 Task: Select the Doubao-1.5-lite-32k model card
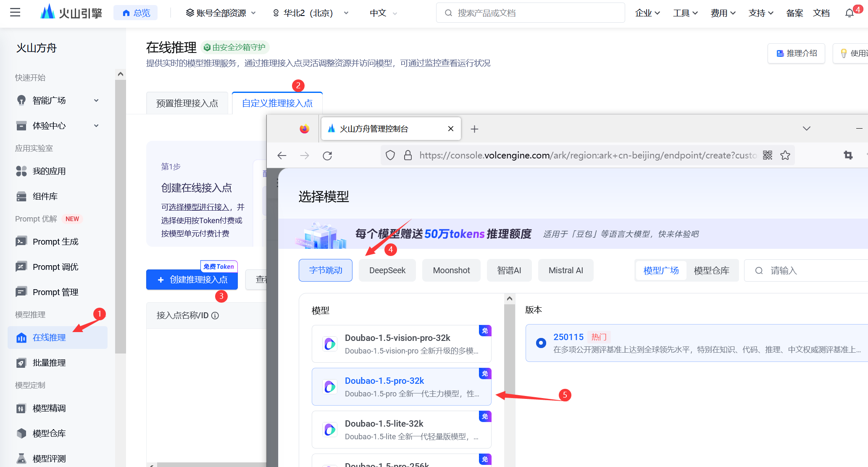[x=402, y=430]
